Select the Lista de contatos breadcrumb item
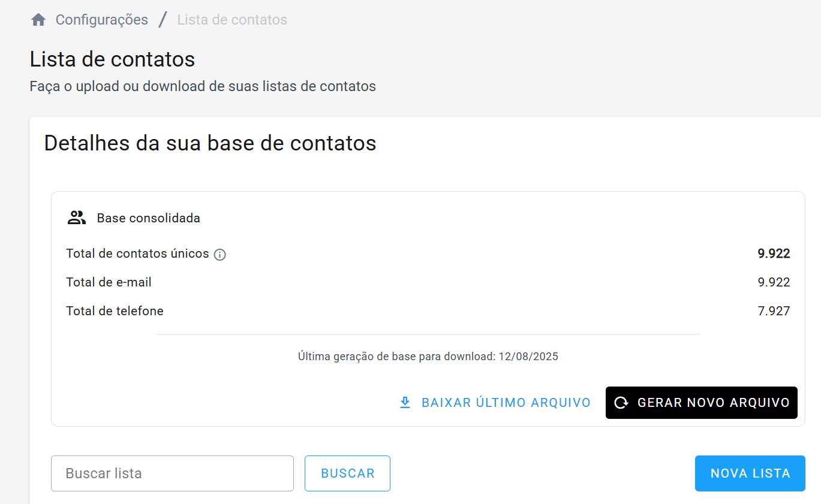Image resolution: width=821 pixels, height=504 pixels. point(232,20)
